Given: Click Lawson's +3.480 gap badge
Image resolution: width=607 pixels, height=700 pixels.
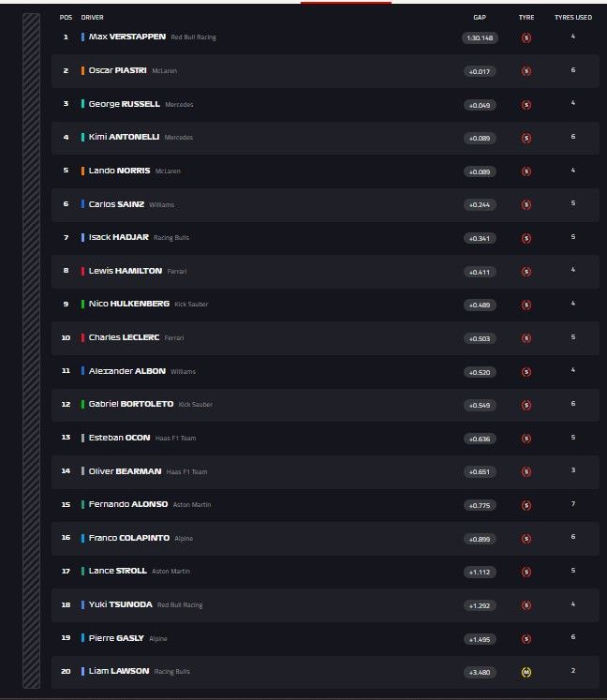Looking at the screenshot, I should coord(479,671).
